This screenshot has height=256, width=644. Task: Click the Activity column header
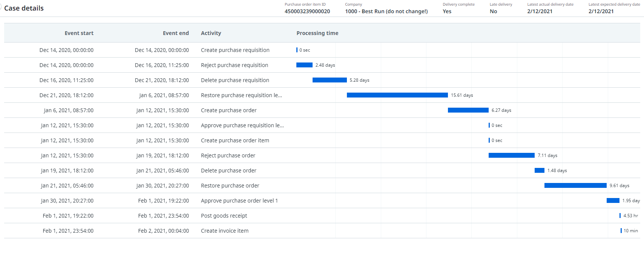pos(211,33)
